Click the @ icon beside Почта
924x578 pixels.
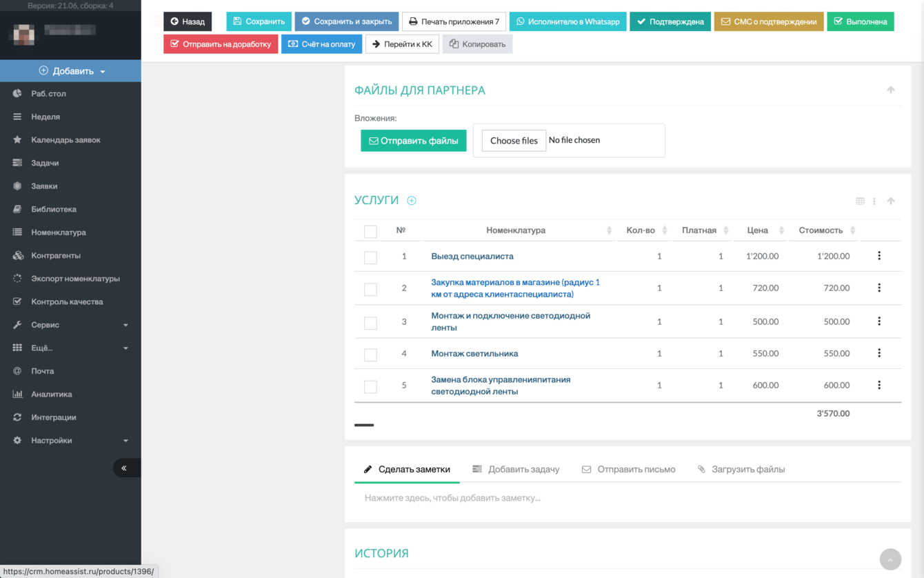17,371
